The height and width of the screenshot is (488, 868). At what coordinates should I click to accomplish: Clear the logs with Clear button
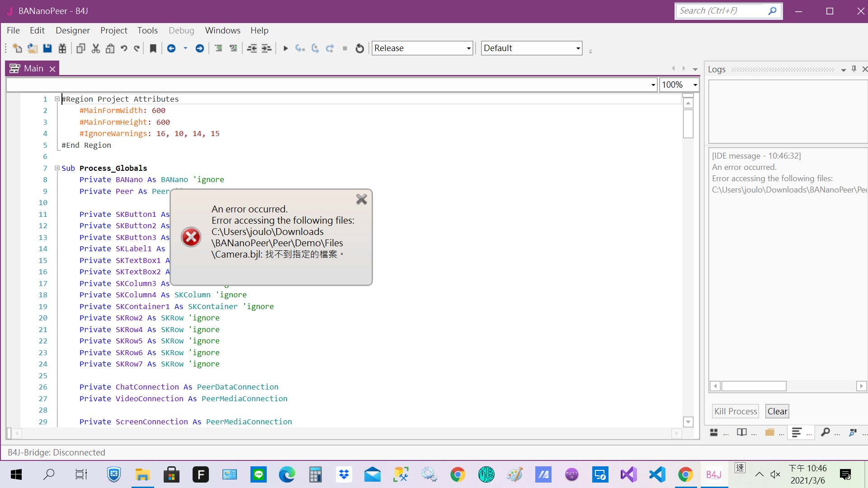coord(777,411)
